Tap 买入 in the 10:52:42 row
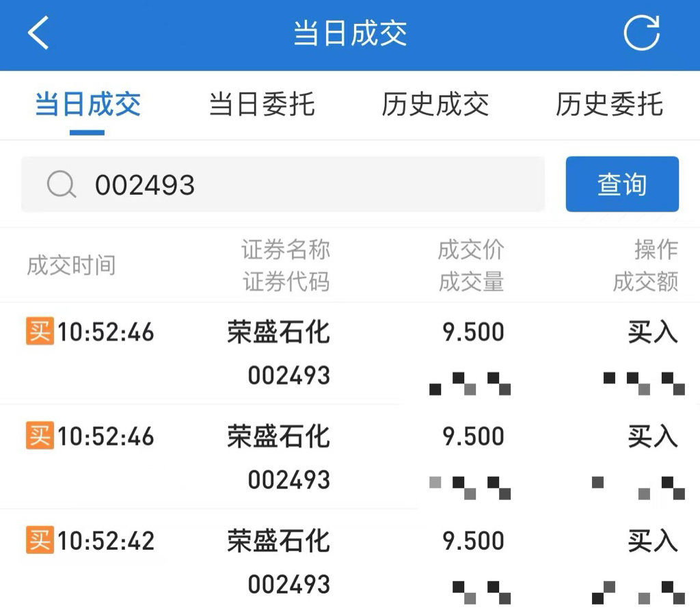Viewport: 700px width, 612px height. (653, 541)
